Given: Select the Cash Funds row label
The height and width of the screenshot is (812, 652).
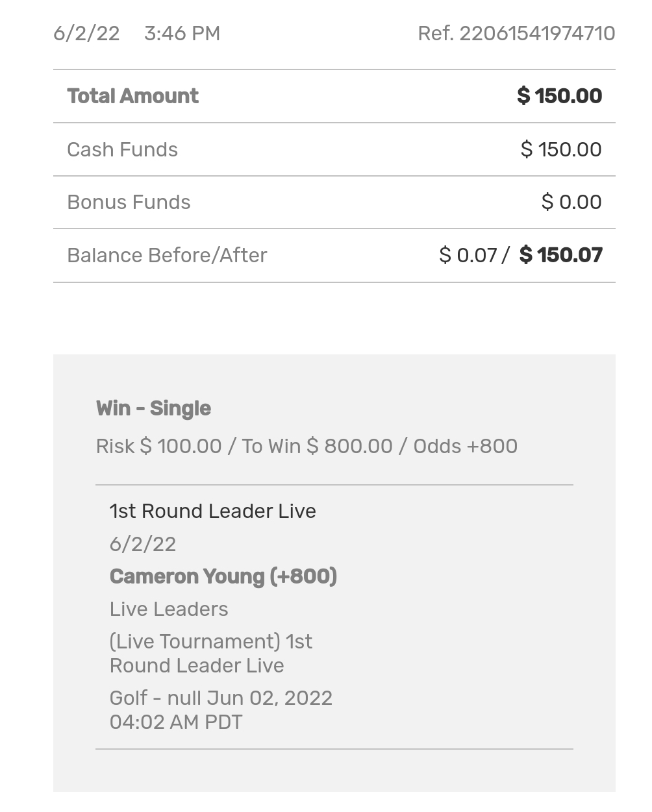Looking at the screenshot, I should (x=122, y=149).
